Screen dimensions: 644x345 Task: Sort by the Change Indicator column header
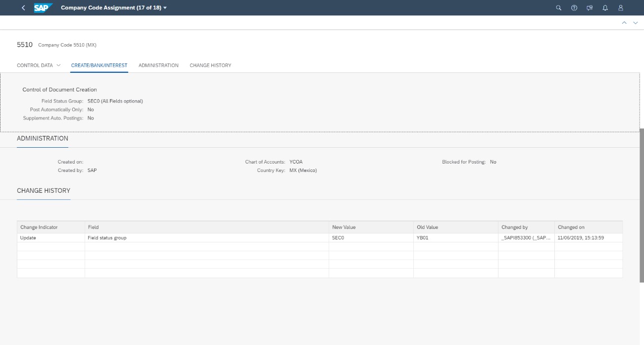tap(39, 228)
